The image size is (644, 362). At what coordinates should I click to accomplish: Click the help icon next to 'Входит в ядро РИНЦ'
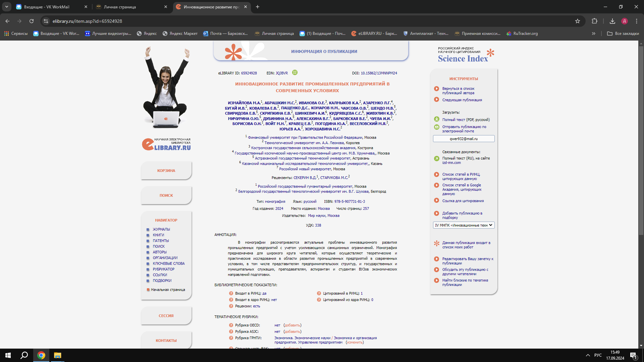coord(231,300)
